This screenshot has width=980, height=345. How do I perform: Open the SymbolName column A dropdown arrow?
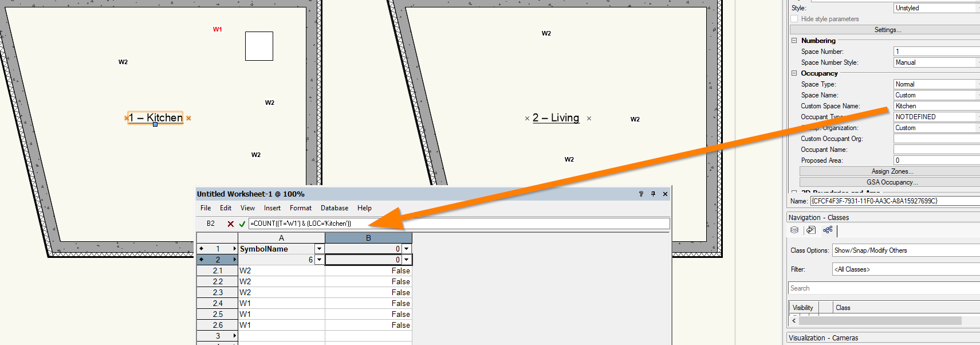click(x=319, y=249)
